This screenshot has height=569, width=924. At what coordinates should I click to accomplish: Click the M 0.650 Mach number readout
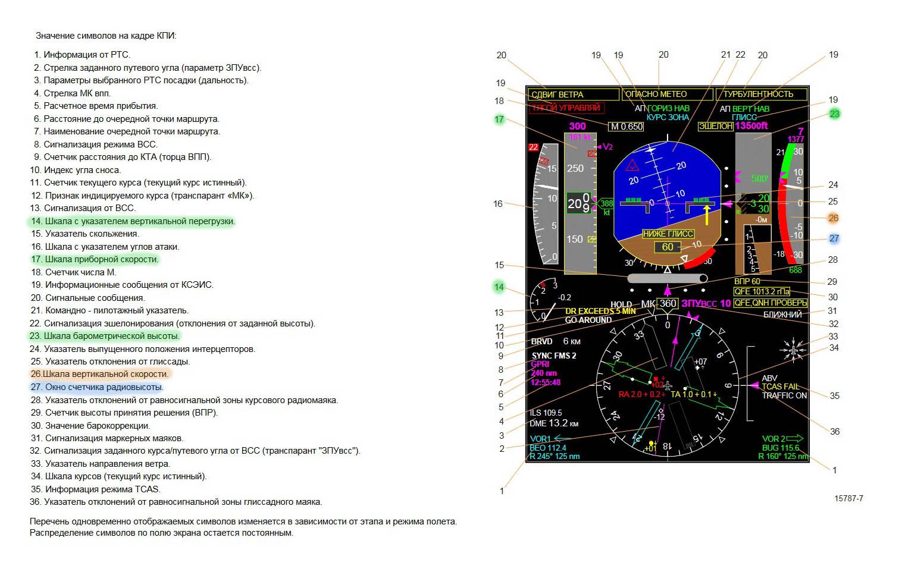coord(627,126)
